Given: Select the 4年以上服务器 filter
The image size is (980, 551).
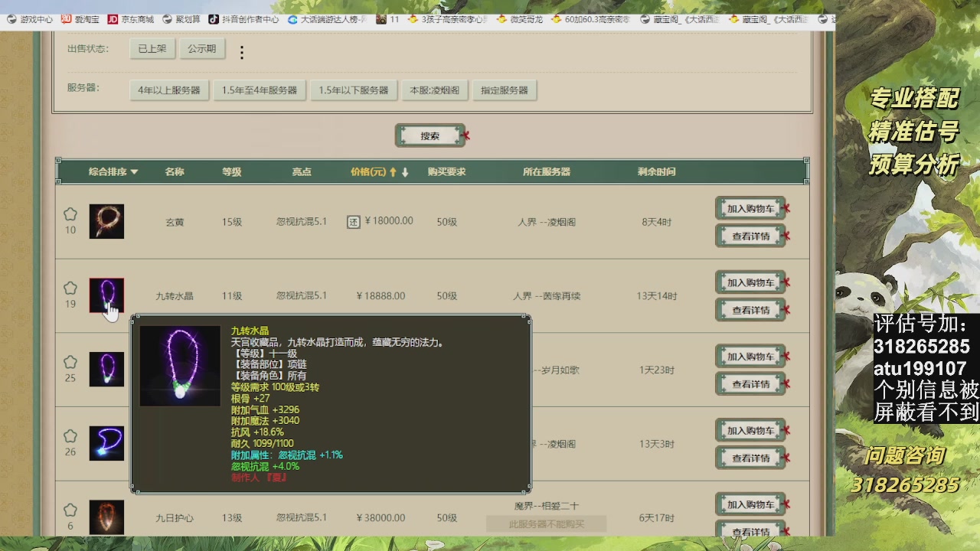Looking at the screenshot, I should 169,90.
